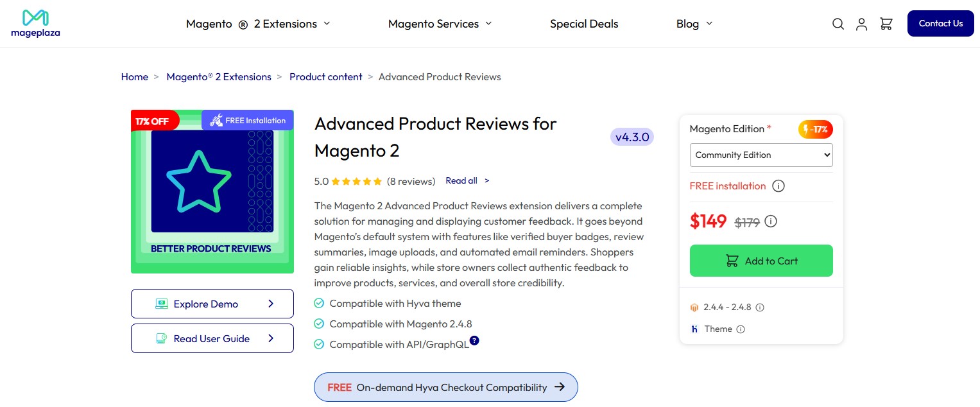Click the lightning -17% badge icon
Image resolution: width=980 pixels, height=407 pixels.
[x=807, y=129]
